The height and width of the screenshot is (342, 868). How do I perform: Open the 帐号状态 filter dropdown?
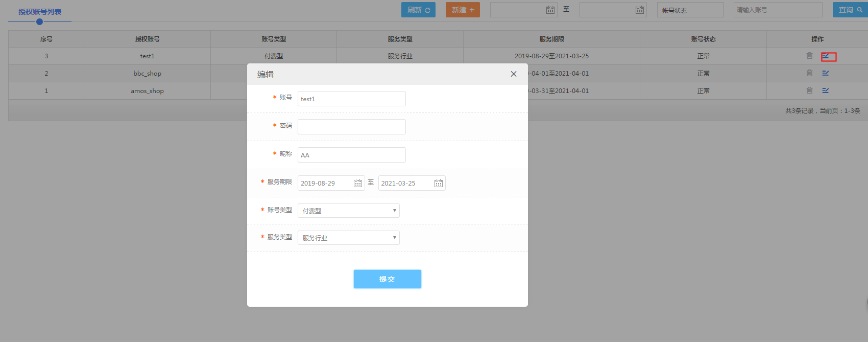point(690,10)
